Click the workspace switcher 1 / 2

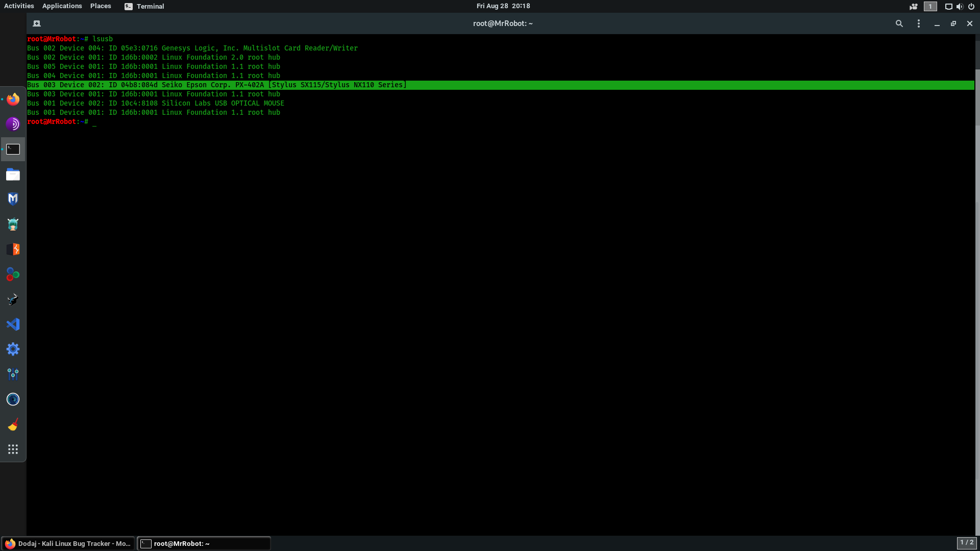(x=966, y=543)
